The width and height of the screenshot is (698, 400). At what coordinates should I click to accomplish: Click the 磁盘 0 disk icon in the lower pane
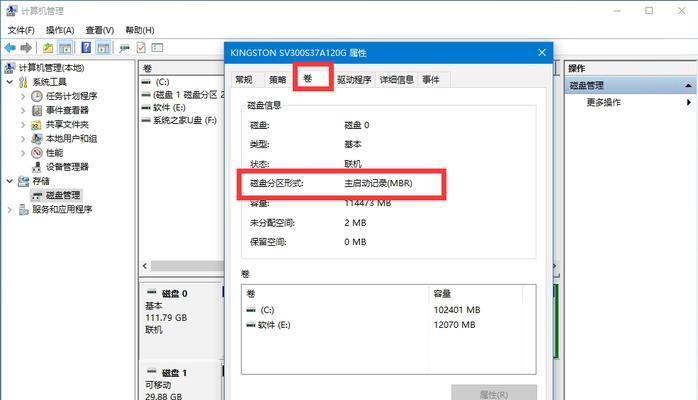(152, 293)
